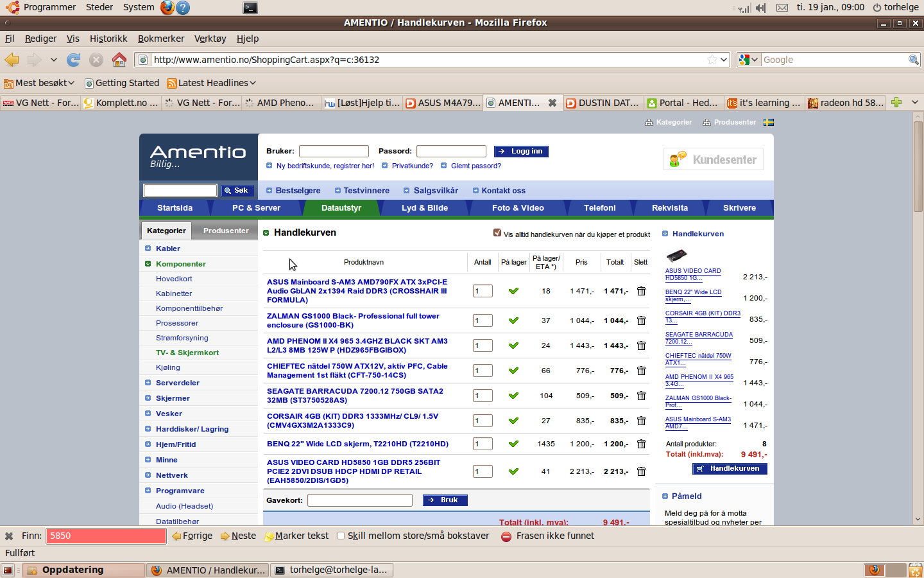Screen dimensions: 924x578
Task: Focus the Bruker username field
Action: (x=334, y=152)
